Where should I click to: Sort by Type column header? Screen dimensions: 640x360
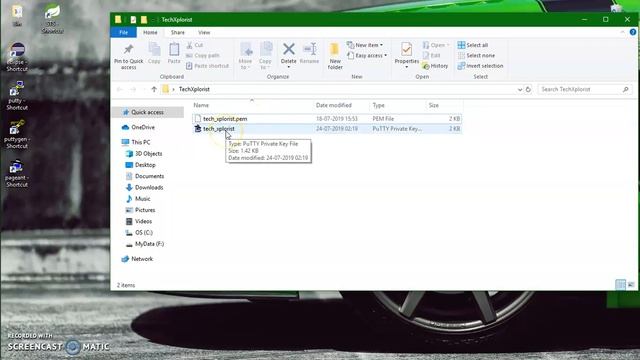click(x=378, y=105)
